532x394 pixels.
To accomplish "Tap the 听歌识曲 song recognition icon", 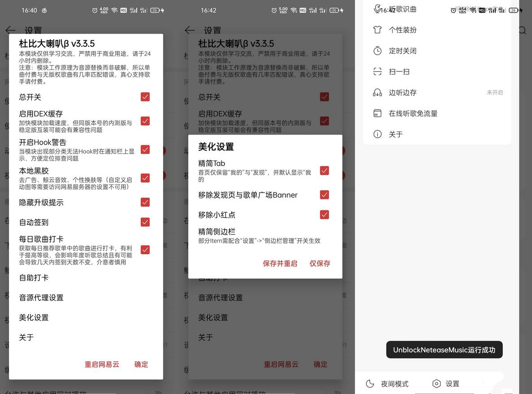I will (x=376, y=9).
